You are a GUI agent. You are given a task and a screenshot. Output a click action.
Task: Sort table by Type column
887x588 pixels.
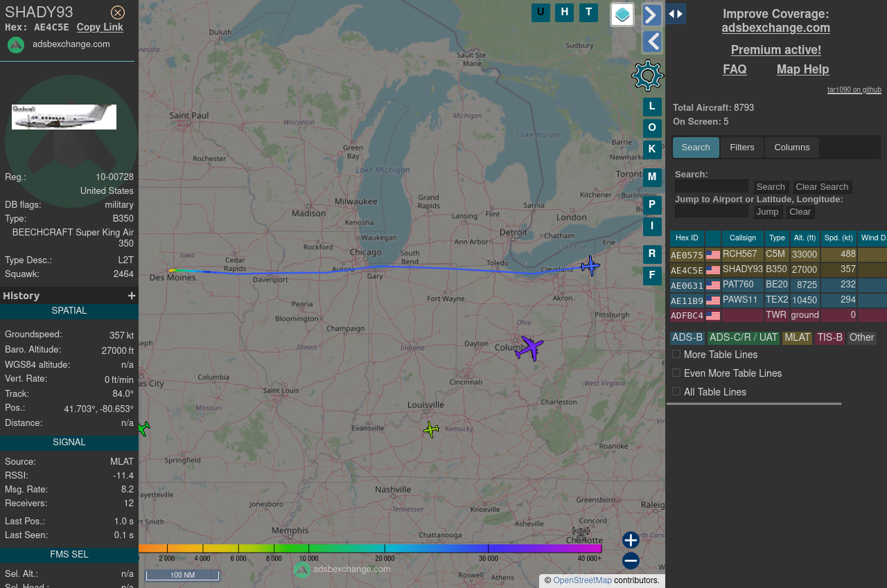coord(777,238)
